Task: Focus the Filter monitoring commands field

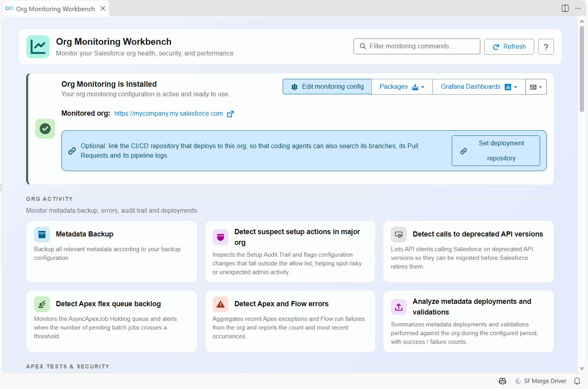Action: tap(417, 46)
